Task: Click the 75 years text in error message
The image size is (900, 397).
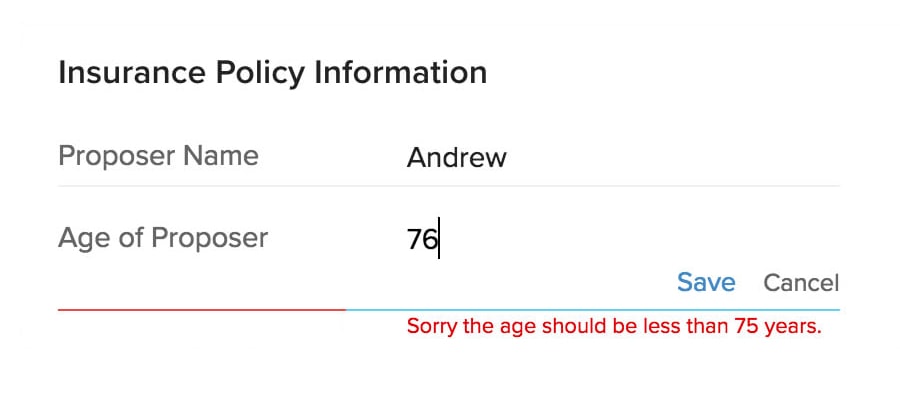Action: pyautogui.click(x=778, y=326)
